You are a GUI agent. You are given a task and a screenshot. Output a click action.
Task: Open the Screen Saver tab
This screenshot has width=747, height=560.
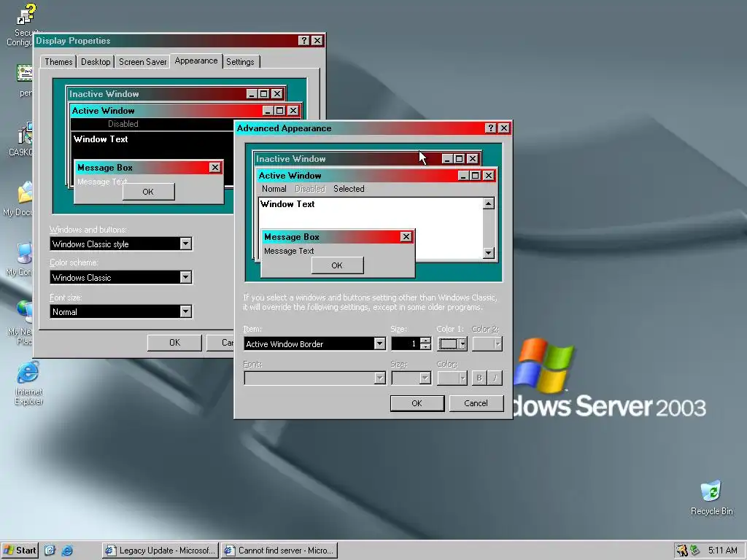[142, 62]
